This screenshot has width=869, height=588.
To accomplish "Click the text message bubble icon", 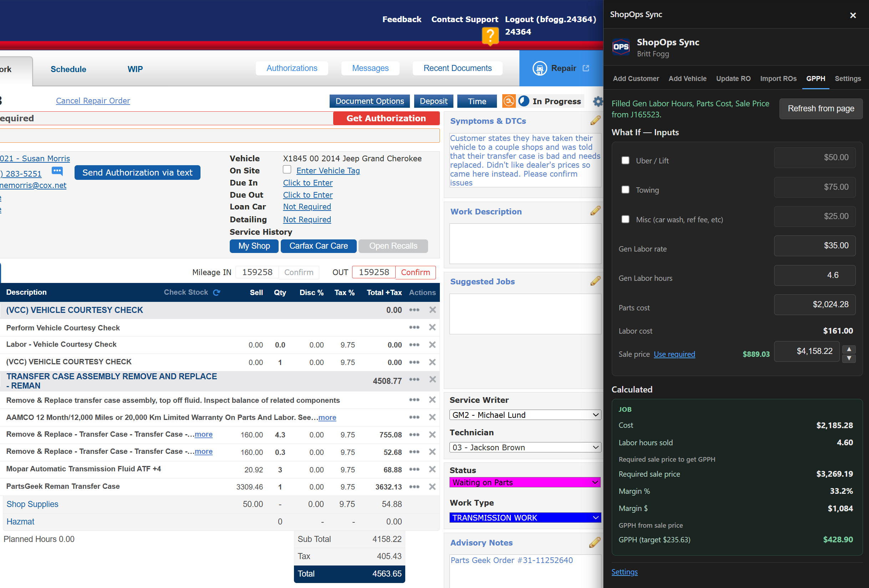I will 57,171.
